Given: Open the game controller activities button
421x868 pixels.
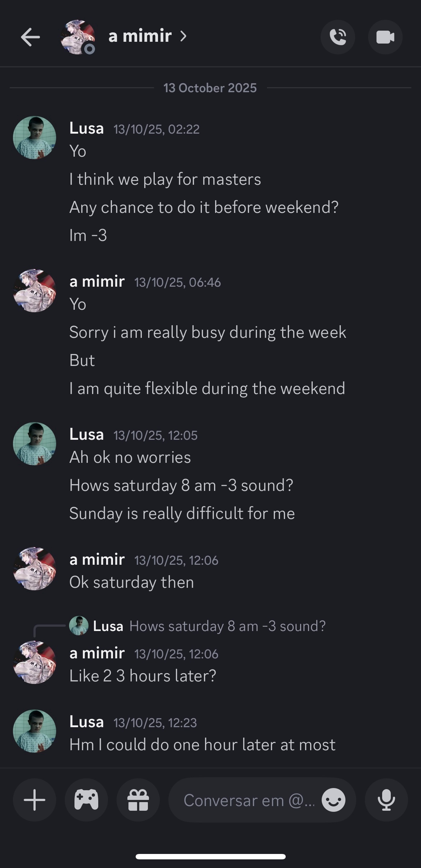Looking at the screenshot, I should point(86,800).
